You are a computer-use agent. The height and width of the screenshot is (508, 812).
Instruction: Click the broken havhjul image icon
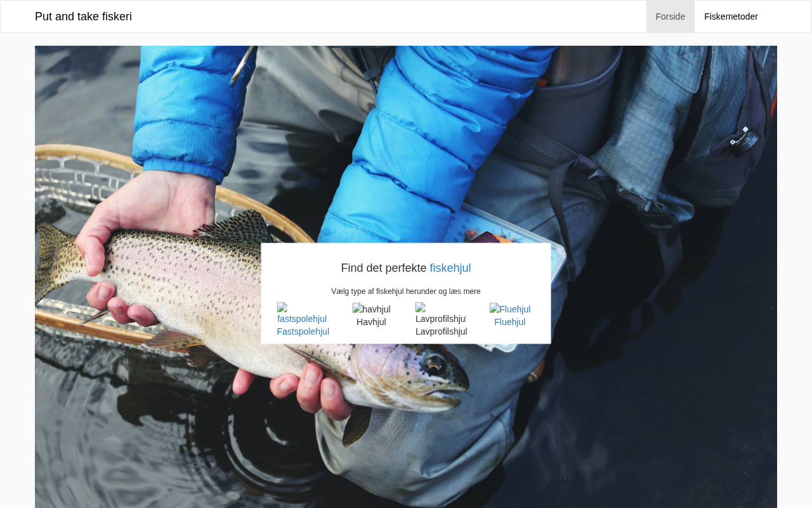tap(372, 309)
